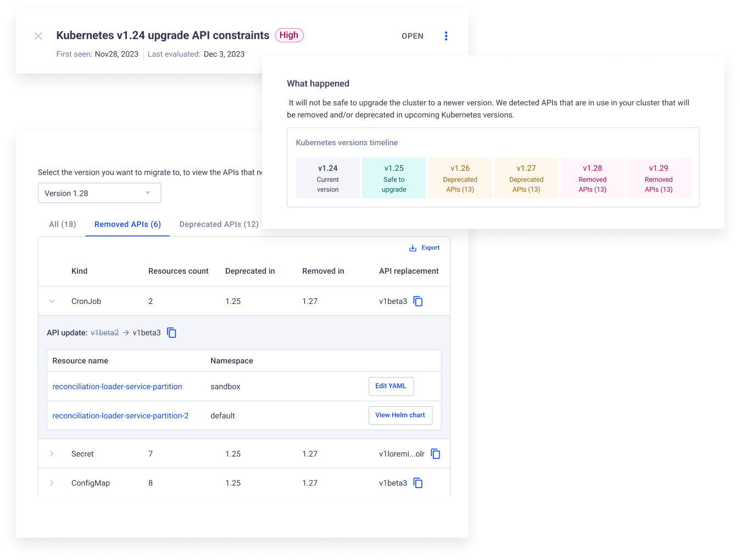Click the default namespace cell
The height and width of the screenshot is (560, 740).
[x=222, y=415]
